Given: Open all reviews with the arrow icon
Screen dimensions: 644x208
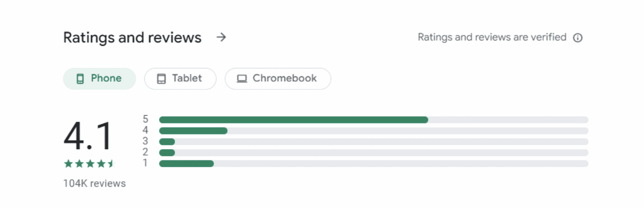Looking at the screenshot, I should [221, 37].
